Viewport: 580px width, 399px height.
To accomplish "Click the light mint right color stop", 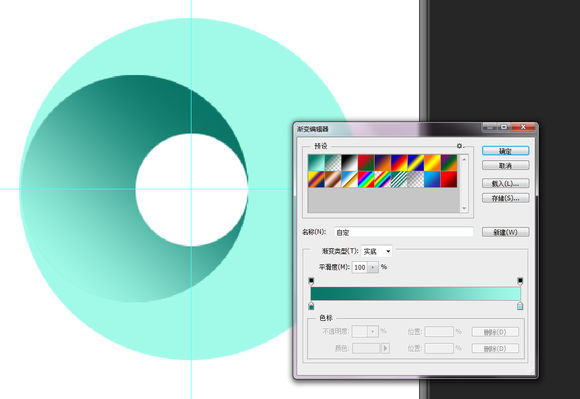I will 520,306.
